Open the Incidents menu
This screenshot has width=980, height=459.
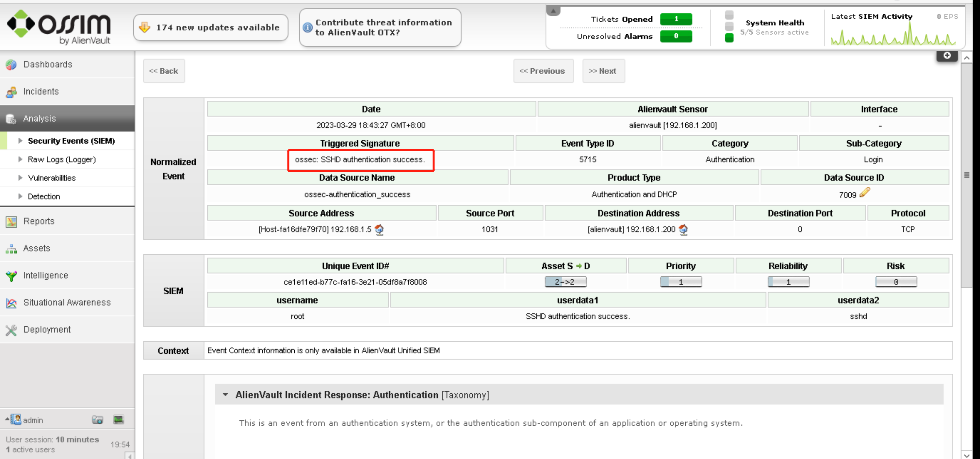[41, 91]
